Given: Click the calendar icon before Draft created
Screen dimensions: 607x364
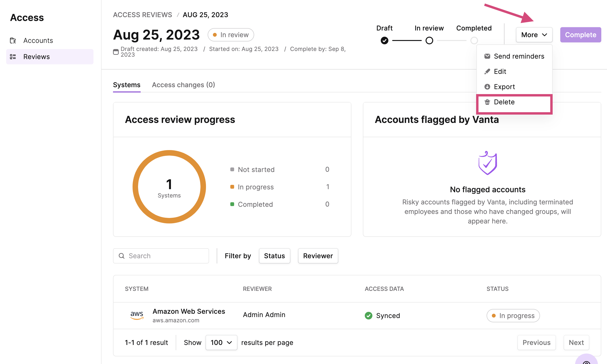Looking at the screenshot, I should [x=116, y=52].
